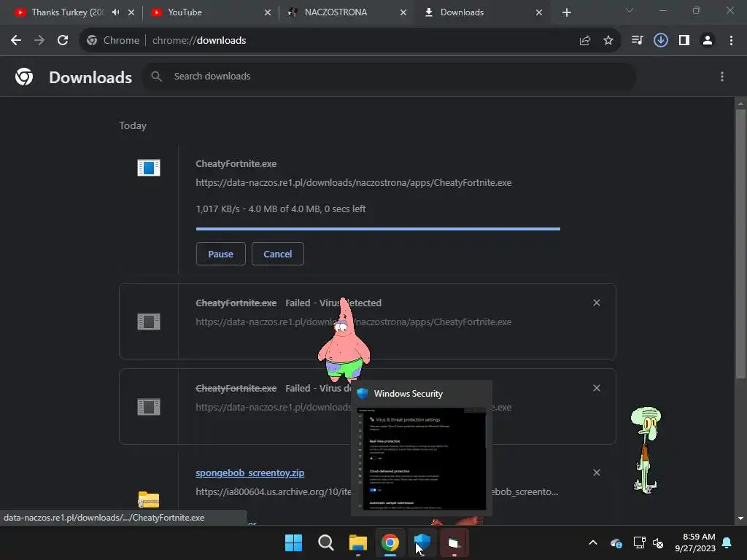Switch to the YouTube tab

point(209,12)
